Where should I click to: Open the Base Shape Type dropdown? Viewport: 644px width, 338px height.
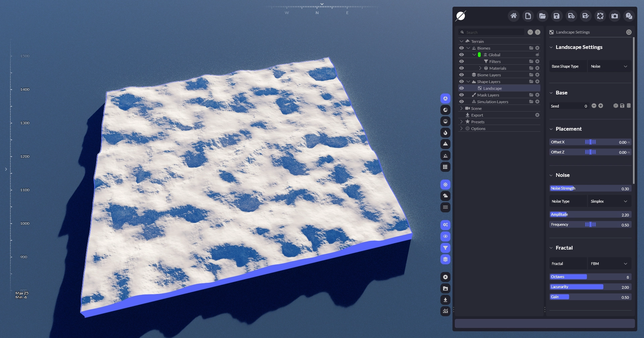(609, 66)
